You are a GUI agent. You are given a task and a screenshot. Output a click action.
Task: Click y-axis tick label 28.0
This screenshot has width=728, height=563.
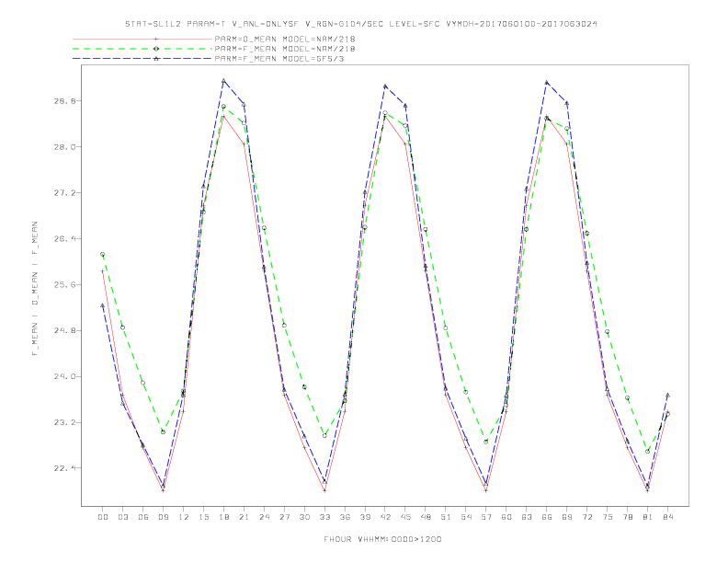pos(63,147)
